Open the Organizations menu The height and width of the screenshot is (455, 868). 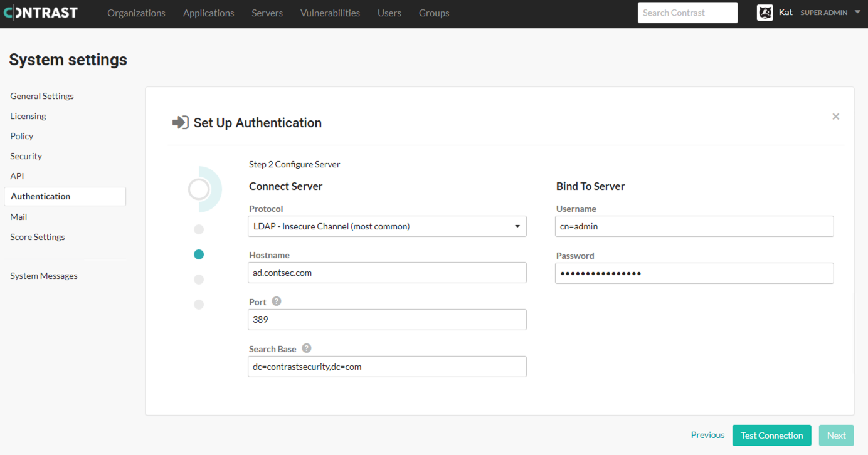click(x=136, y=13)
